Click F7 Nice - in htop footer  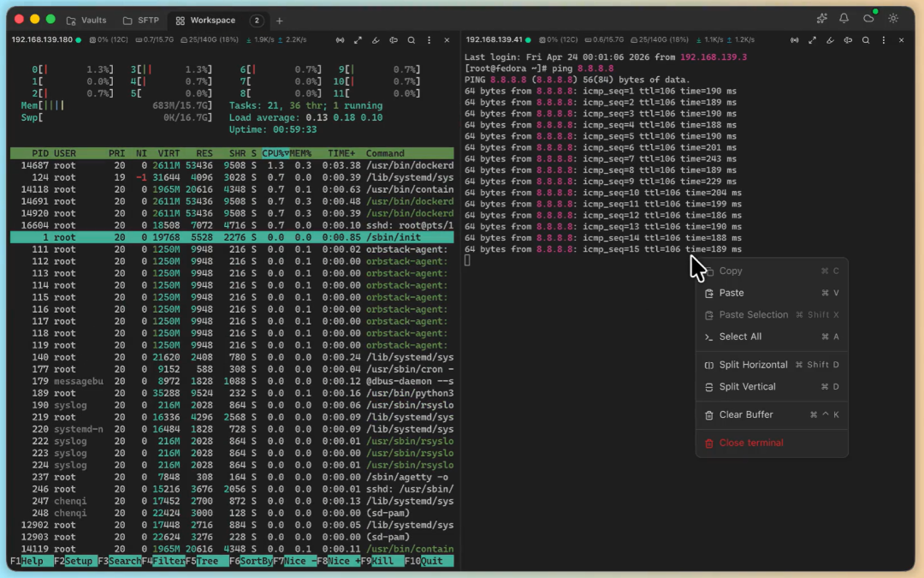point(294,561)
